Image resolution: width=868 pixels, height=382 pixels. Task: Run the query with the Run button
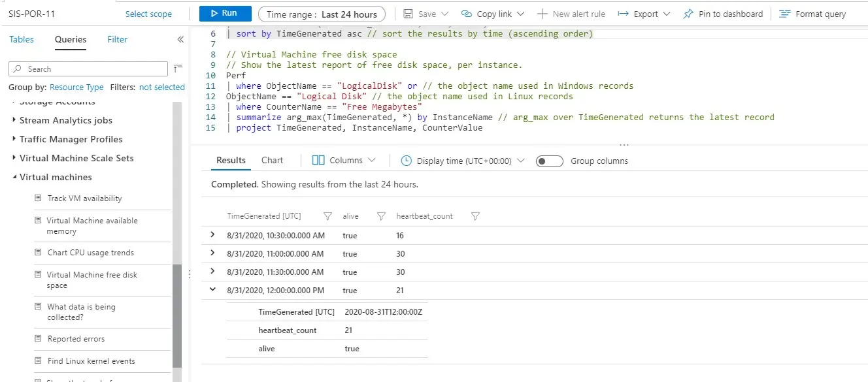223,14
